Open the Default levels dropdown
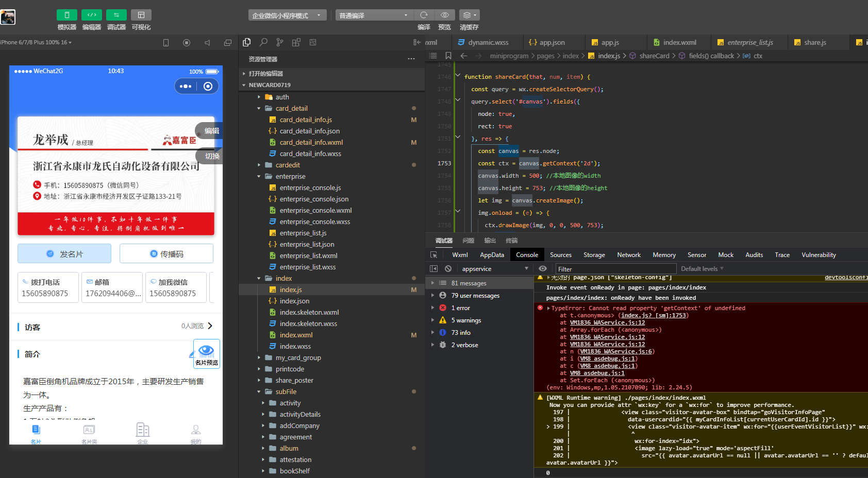 click(702, 269)
